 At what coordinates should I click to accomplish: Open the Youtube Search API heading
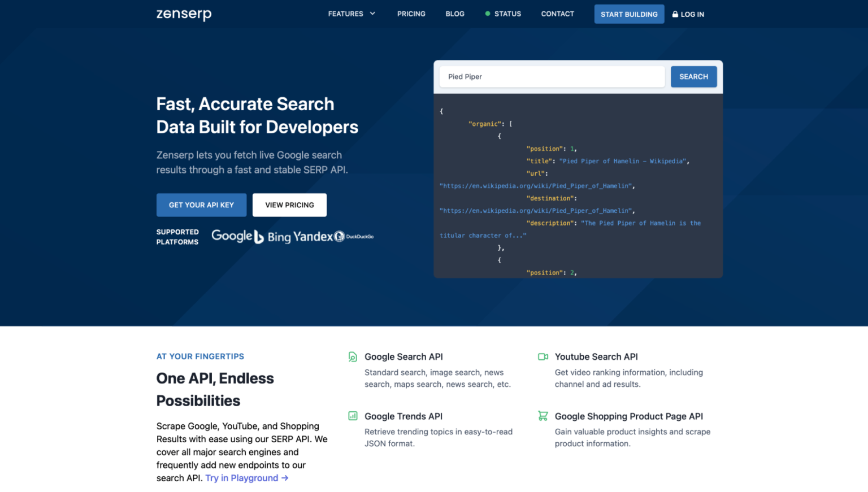point(596,357)
